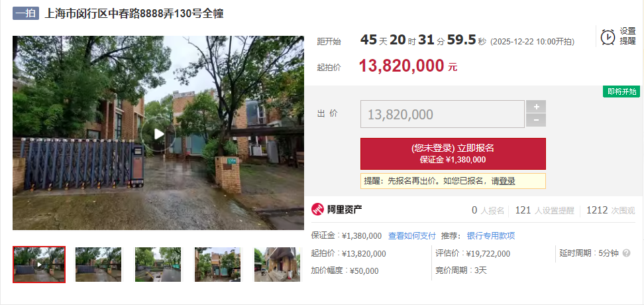Play the main property video

[158, 134]
